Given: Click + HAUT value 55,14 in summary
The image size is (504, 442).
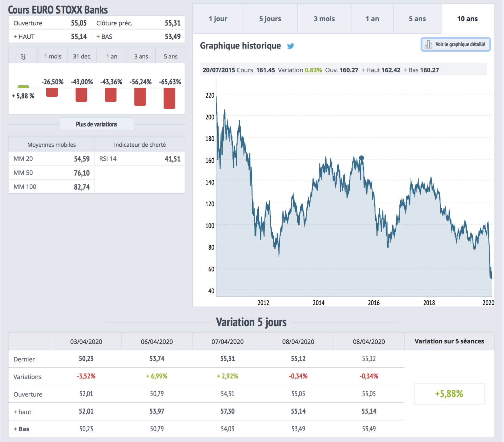Looking at the screenshot, I should (79, 37).
